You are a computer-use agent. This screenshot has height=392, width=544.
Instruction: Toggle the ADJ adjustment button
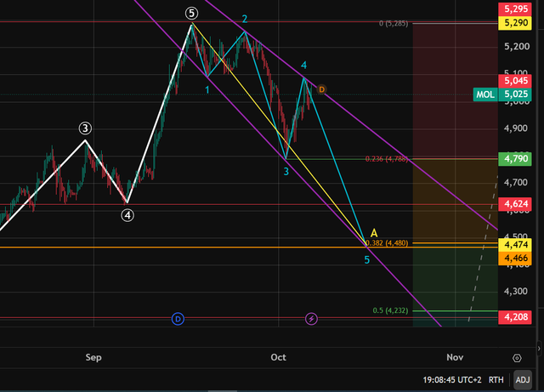point(523,380)
